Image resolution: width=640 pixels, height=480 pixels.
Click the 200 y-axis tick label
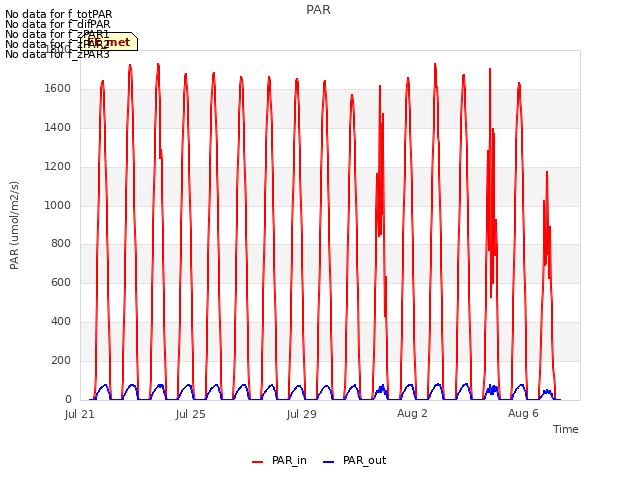point(61,361)
